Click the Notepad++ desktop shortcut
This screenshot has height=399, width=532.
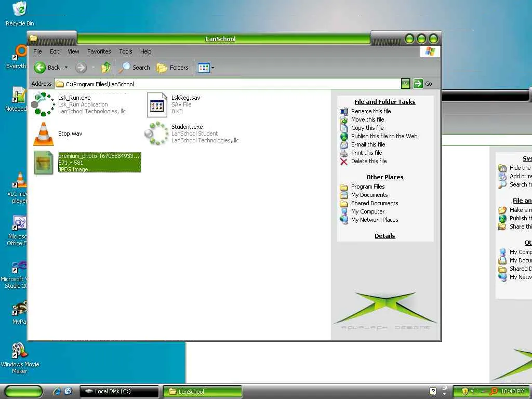[x=17, y=99]
